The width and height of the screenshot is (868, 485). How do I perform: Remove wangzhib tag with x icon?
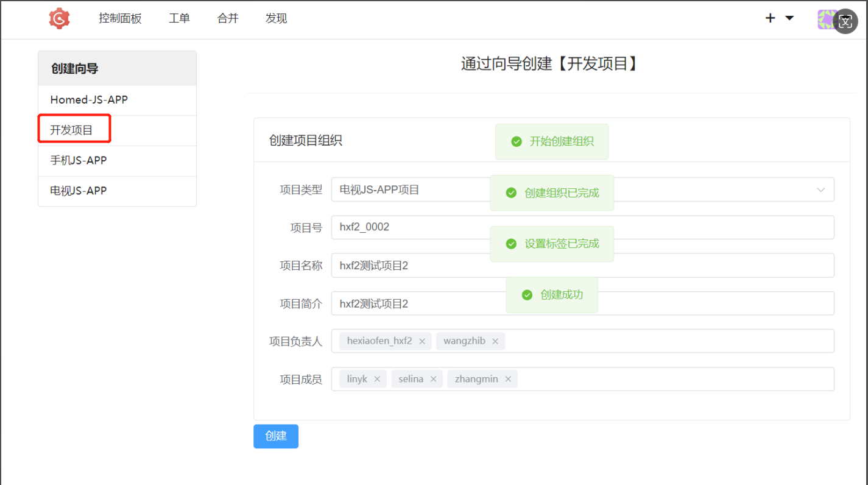click(495, 341)
